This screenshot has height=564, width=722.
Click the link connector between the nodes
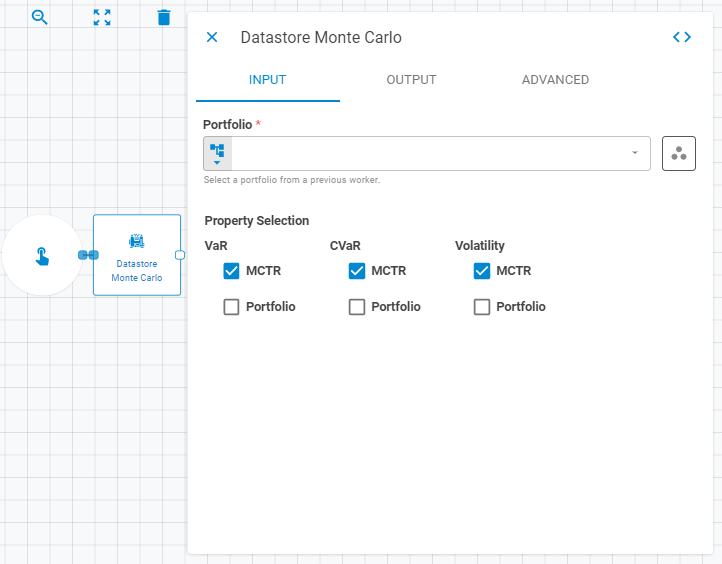click(88, 255)
